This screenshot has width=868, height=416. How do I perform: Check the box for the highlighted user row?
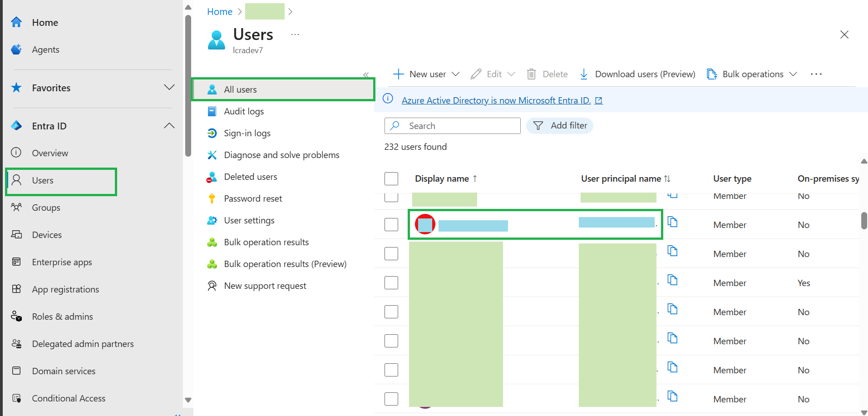point(391,224)
